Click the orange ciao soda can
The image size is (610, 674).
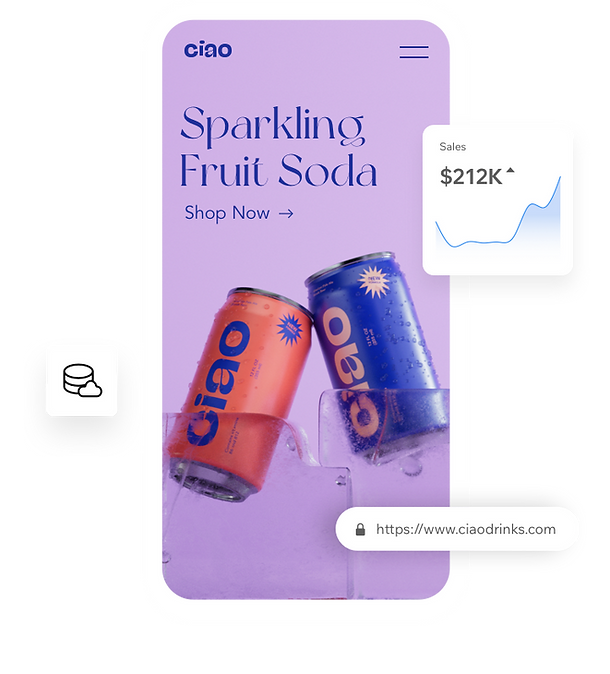pyautogui.click(x=239, y=393)
